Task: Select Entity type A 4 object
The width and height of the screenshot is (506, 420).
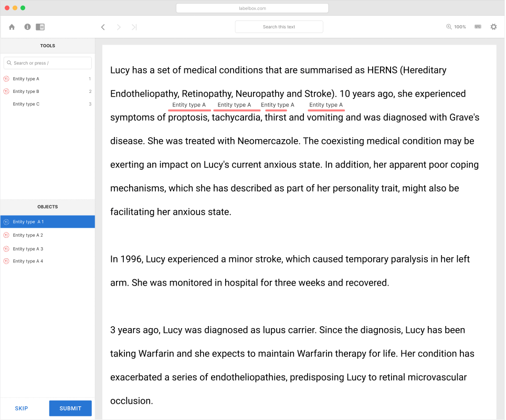Action: [x=47, y=261]
